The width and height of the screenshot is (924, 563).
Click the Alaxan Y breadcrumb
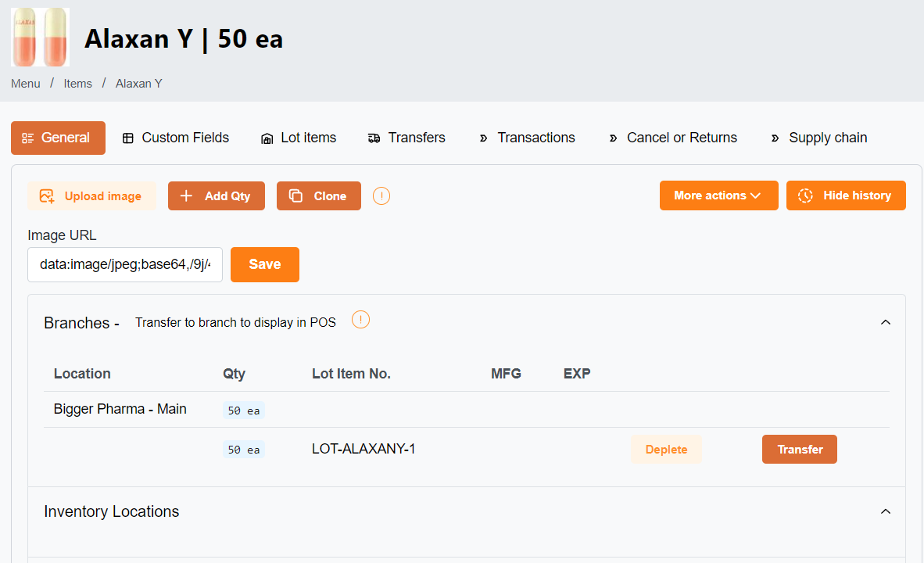138,84
